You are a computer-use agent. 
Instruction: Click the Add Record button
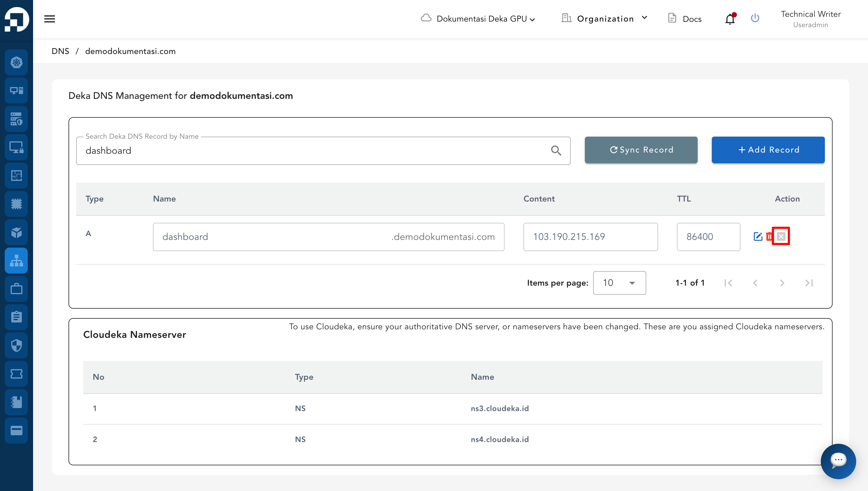(x=768, y=150)
